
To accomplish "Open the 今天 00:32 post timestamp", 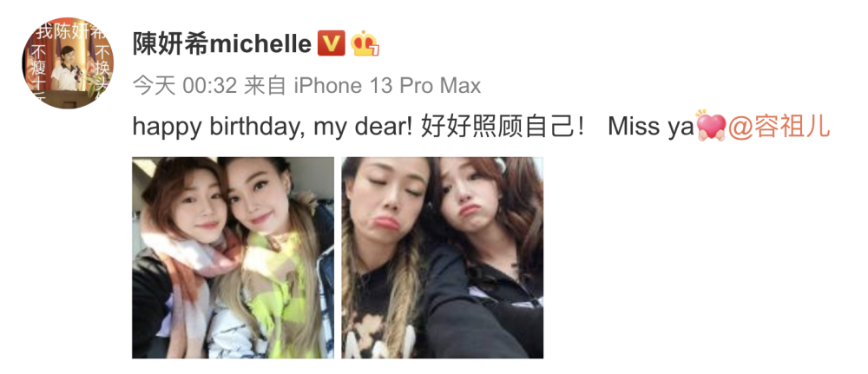I will [186, 86].
